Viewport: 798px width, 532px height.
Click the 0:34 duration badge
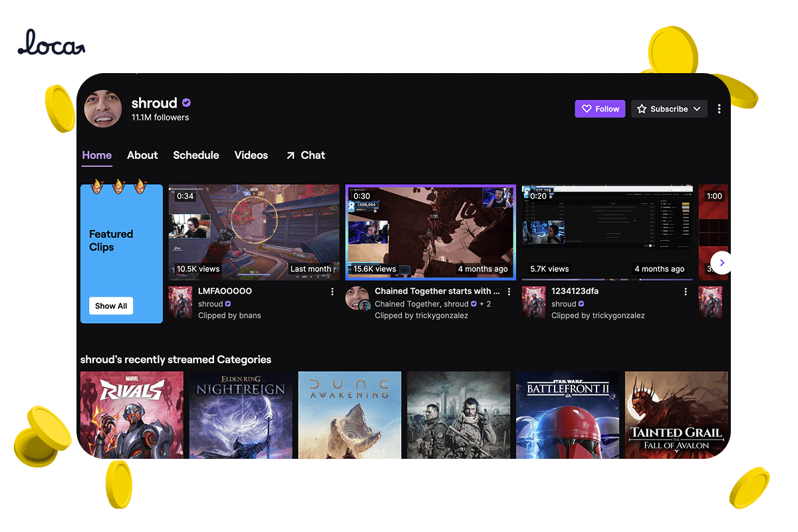click(185, 196)
